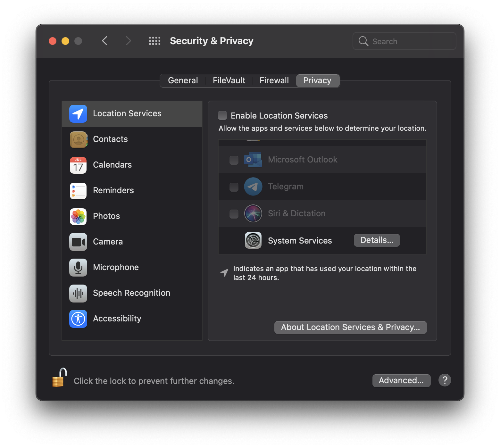Open the Calendars privacy section icon

(x=78, y=165)
